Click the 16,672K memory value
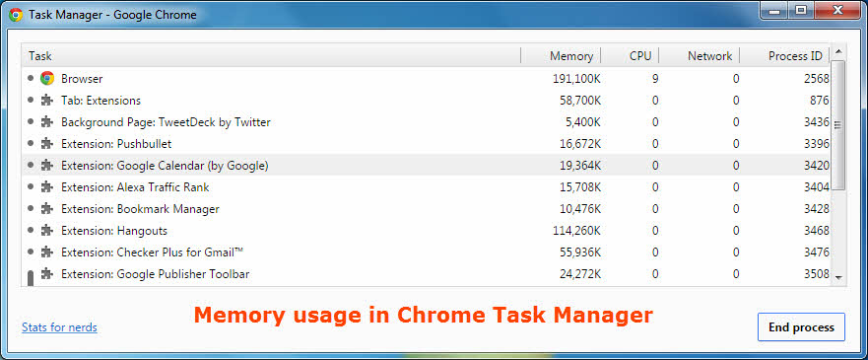The height and width of the screenshot is (360, 868). pyautogui.click(x=579, y=143)
